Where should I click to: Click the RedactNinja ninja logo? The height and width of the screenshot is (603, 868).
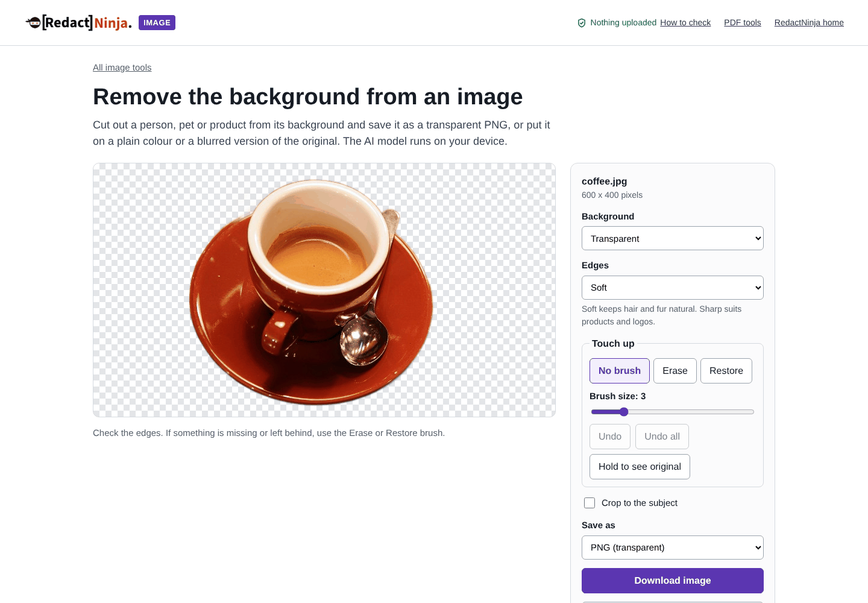(x=78, y=22)
